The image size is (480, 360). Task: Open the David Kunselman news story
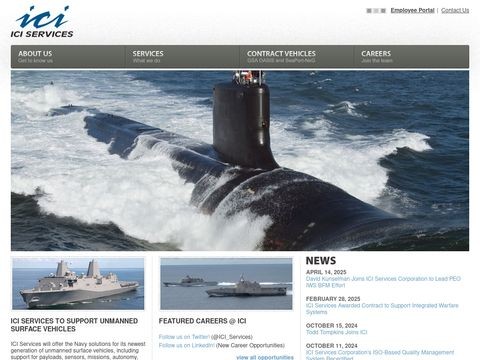click(383, 282)
